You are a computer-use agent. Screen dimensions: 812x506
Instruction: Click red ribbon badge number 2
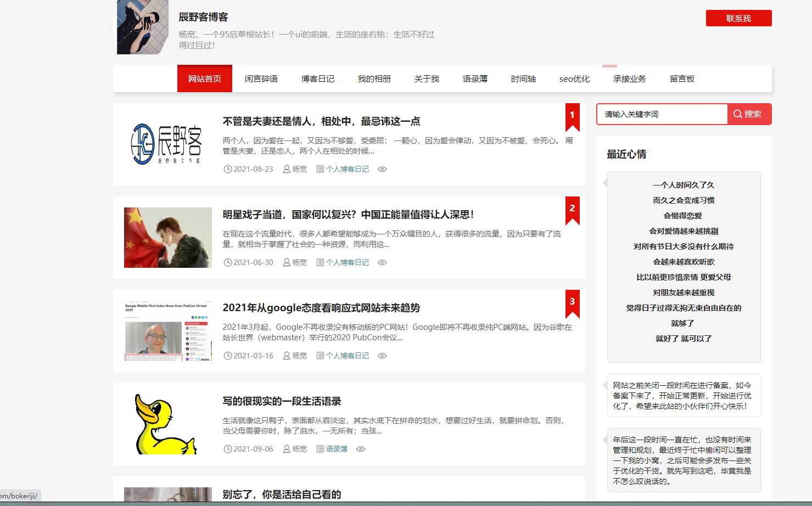573,211
